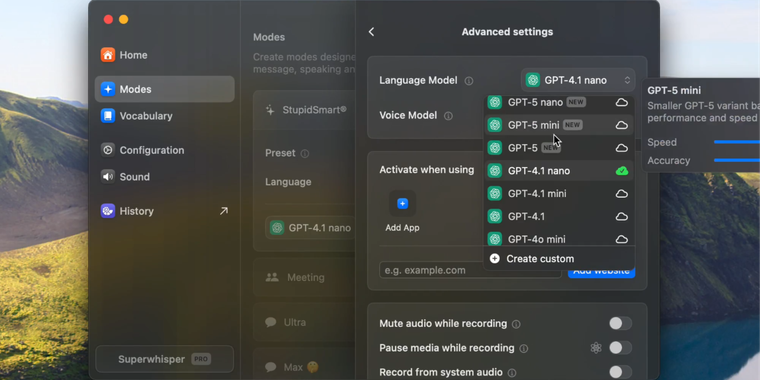
Task: Toggle Record from system audio
Action: point(620,372)
